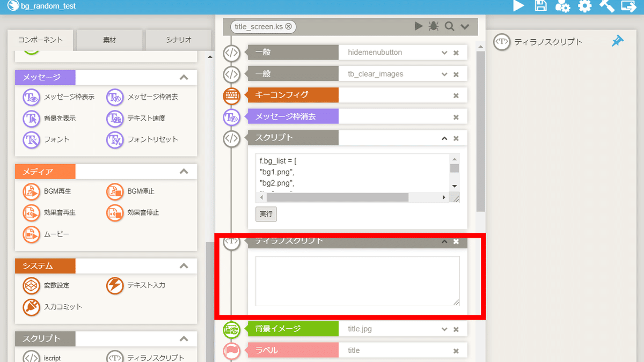
Task: Switch to 素材 tab
Action: [109, 40]
